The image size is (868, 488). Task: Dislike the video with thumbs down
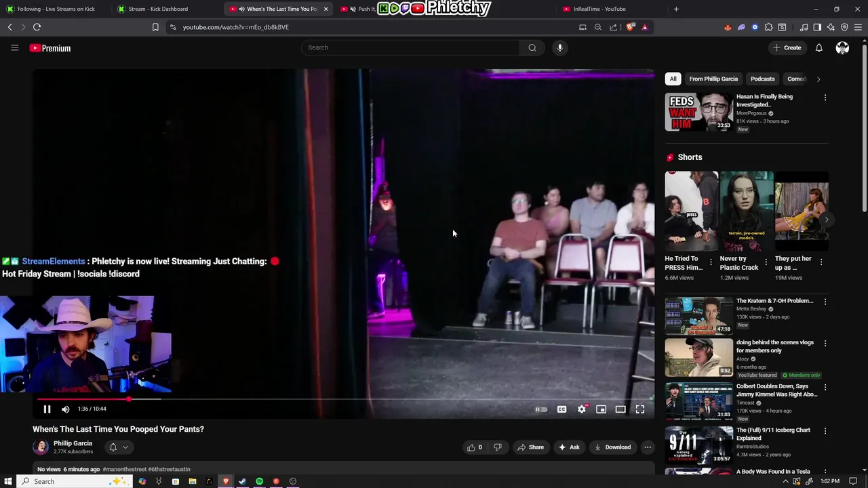(x=498, y=447)
